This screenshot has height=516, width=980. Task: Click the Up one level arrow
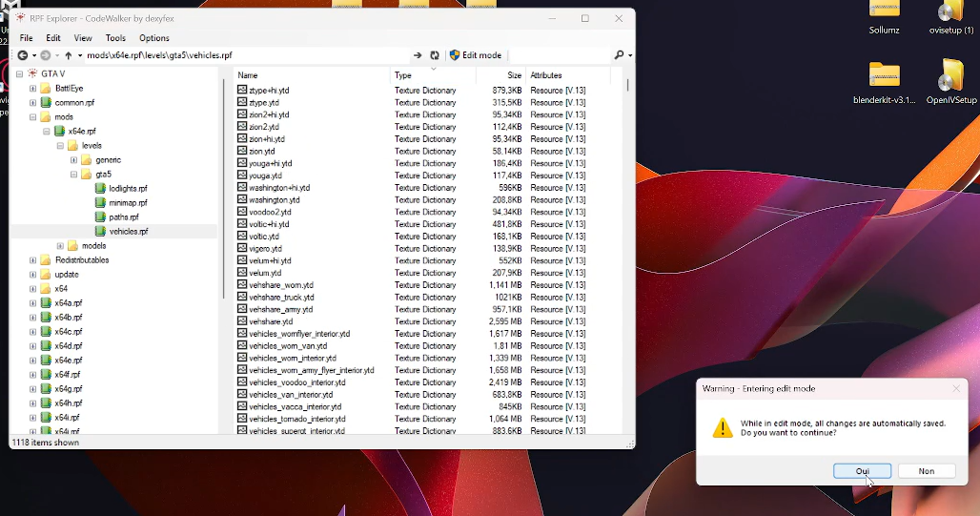[x=68, y=55]
